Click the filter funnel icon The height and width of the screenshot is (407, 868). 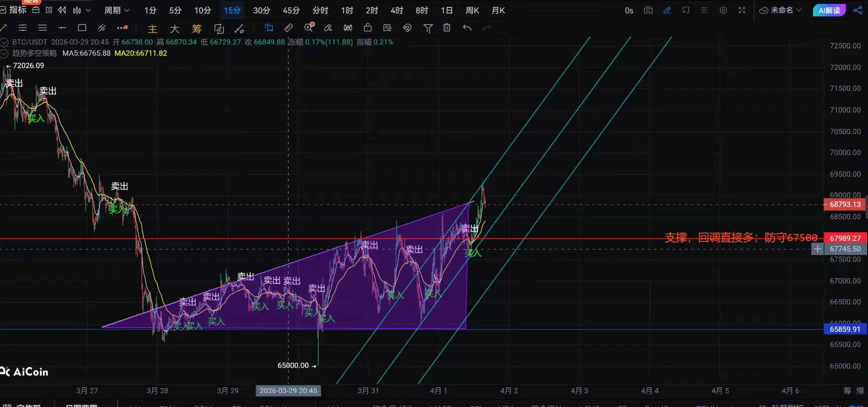pyautogui.click(x=428, y=29)
